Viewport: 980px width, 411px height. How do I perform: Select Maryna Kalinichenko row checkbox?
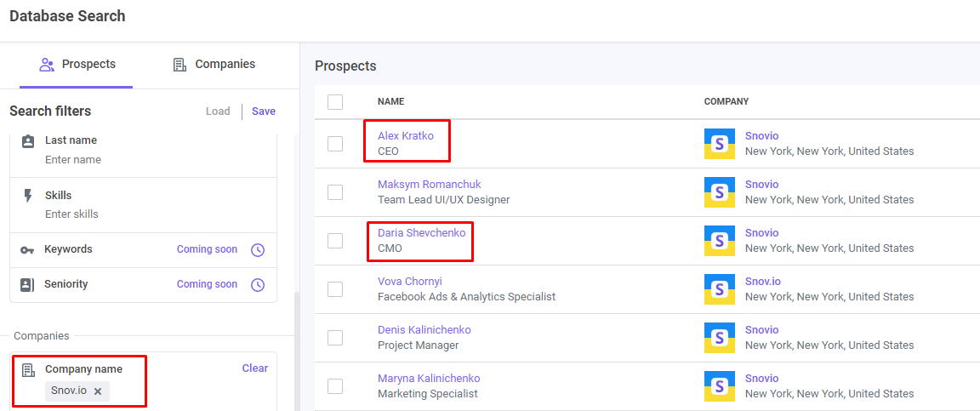point(335,386)
